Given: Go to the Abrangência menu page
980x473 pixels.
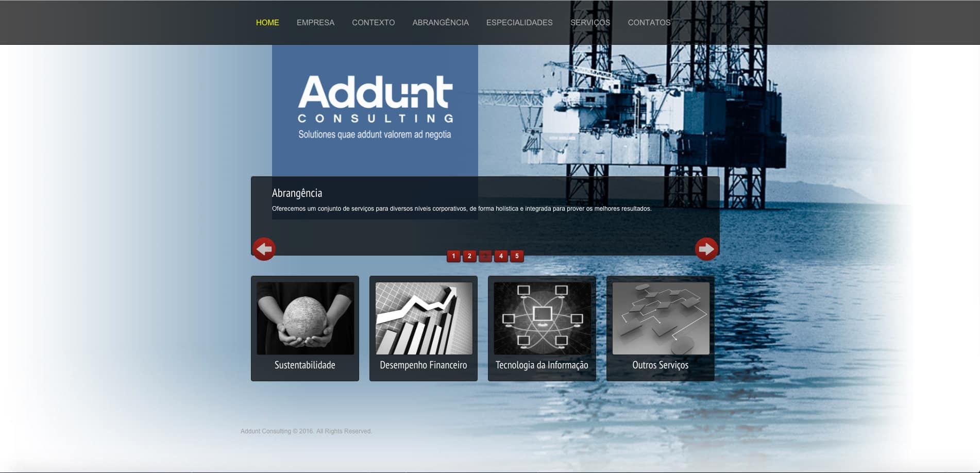Looking at the screenshot, I should 441,23.
